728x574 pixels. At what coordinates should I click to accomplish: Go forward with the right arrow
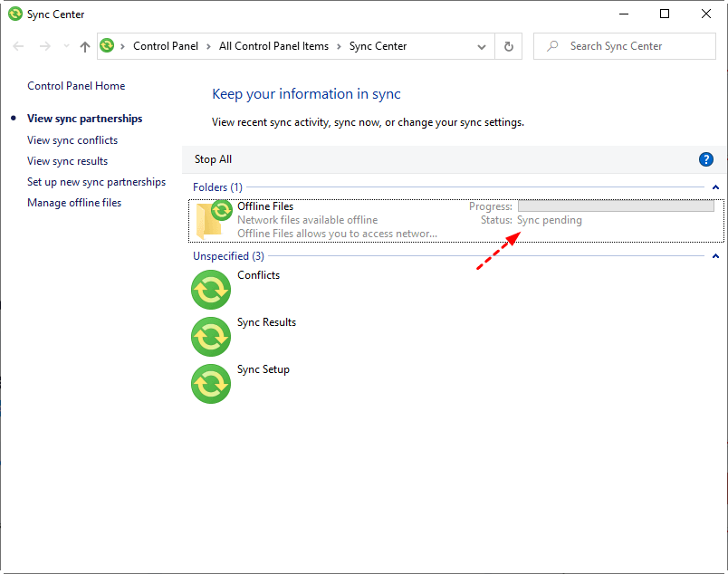coord(45,46)
